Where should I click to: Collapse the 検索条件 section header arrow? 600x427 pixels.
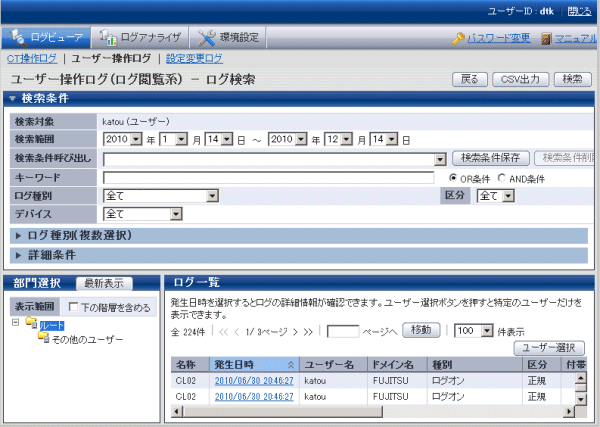pyautogui.click(x=13, y=98)
